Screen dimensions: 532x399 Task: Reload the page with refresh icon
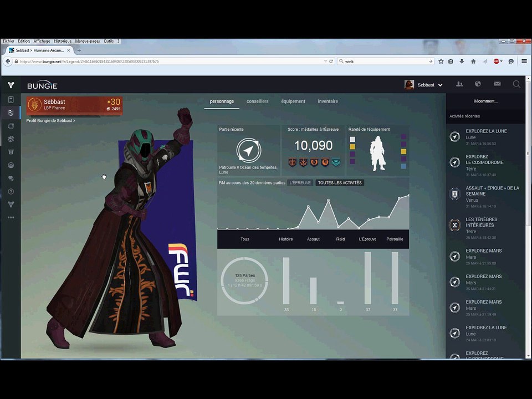[331, 62]
